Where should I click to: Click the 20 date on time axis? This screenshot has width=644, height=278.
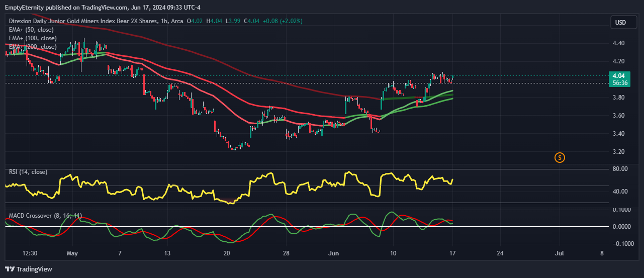(226, 253)
